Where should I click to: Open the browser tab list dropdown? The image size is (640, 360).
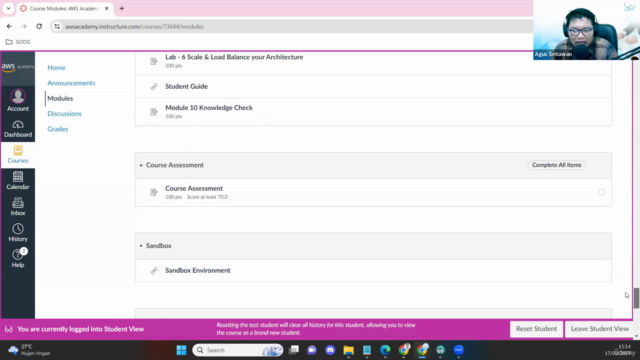[x=8, y=8]
